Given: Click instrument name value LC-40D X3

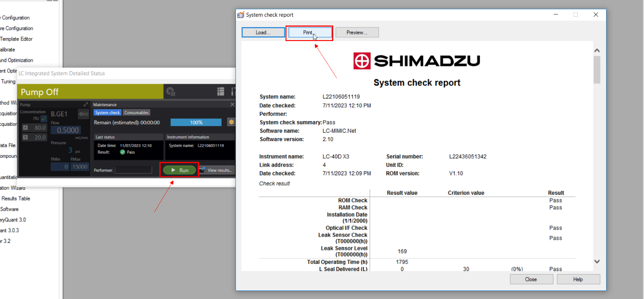Looking at the screenshot, I should pyautogui.click(x=336, y=157).
